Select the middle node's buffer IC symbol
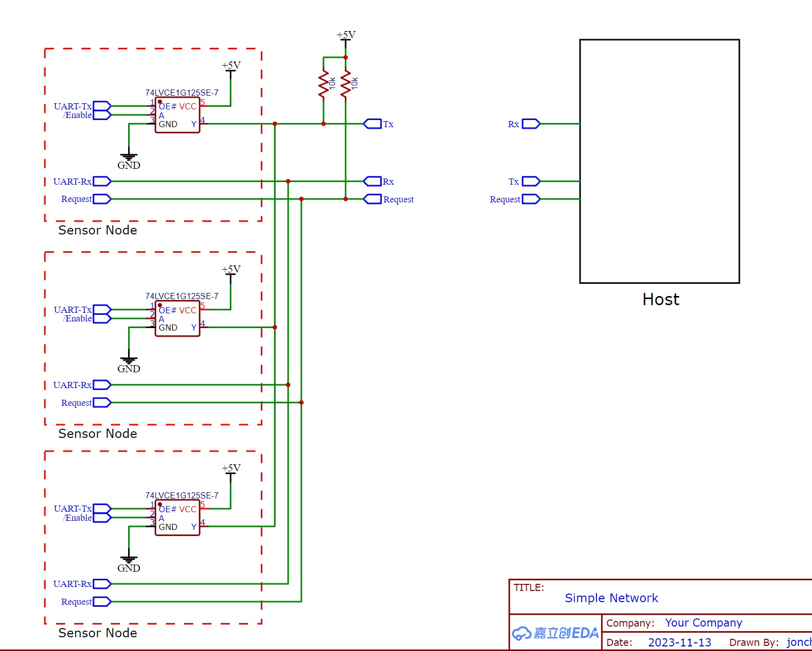Screen dimensions: 812x651 [177, 319]
